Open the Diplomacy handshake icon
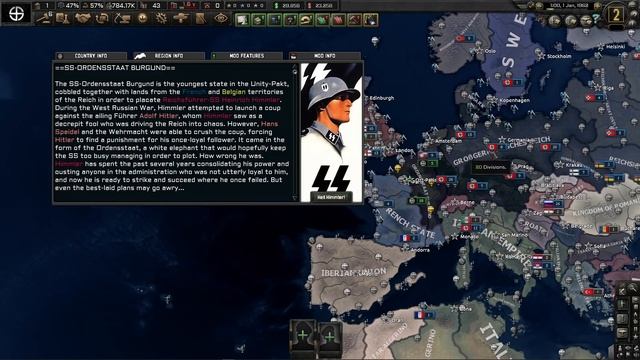The image size is (640, 360). 83,18
